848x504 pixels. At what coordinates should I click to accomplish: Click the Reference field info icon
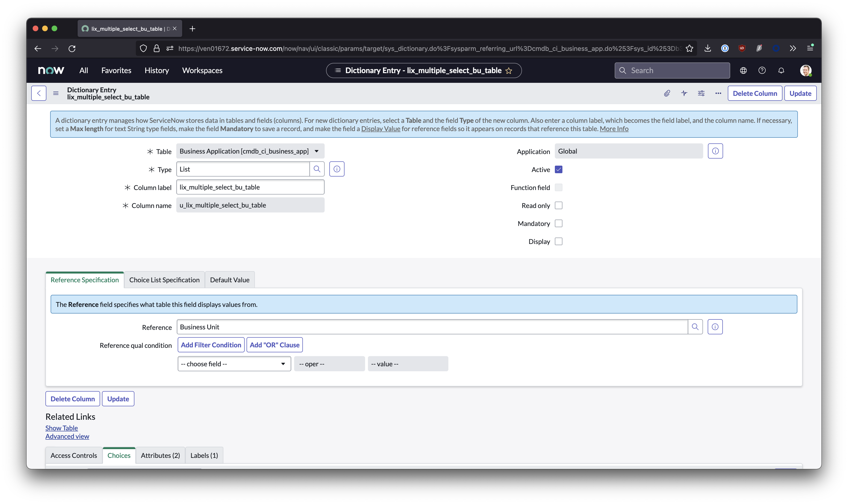(715, 327)
